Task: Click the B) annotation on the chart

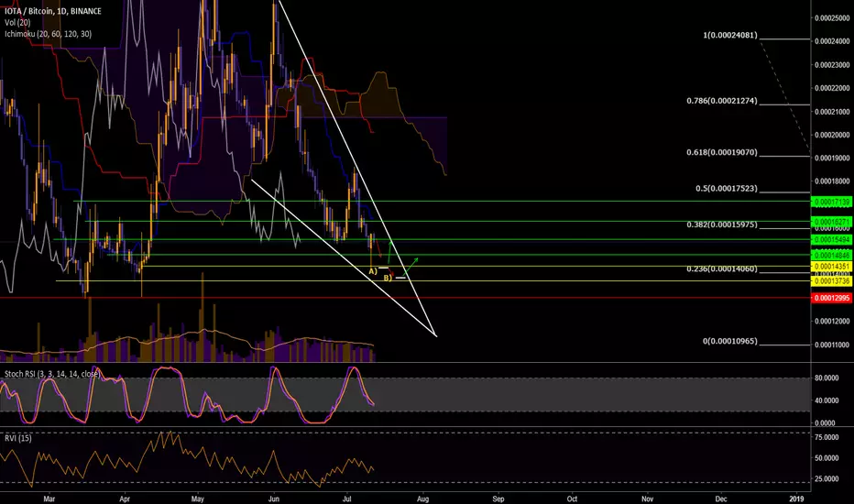Action: (388, 278)
